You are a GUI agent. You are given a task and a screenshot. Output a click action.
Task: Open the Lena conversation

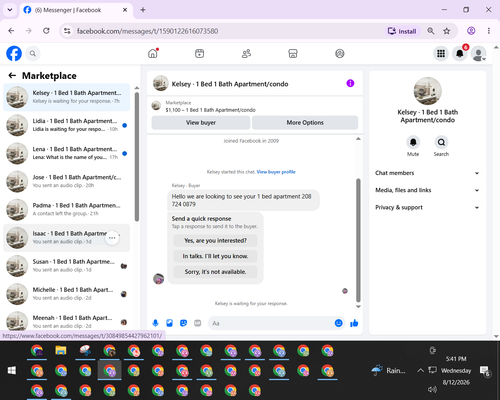click(67, 153)
